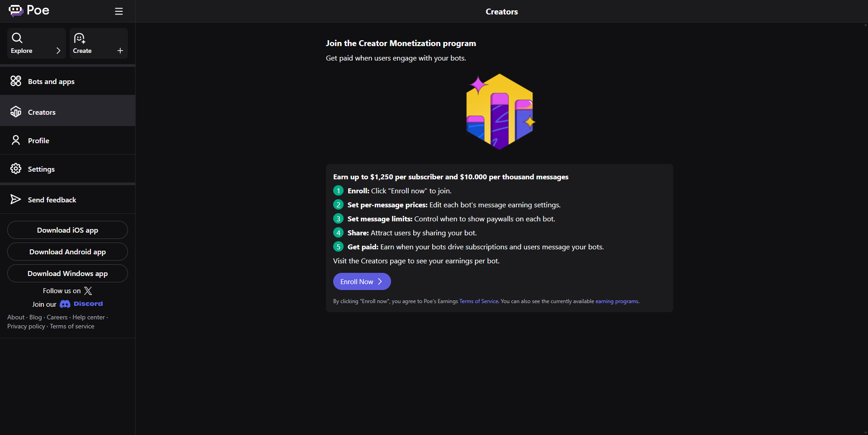Open Settings via the gear icon
The image size is (868, 435).
(x=16, y=169)
